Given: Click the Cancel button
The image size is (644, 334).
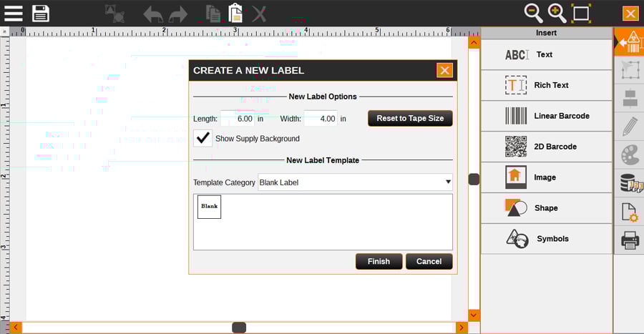Looking at the screenshot, I should [429, 261].
